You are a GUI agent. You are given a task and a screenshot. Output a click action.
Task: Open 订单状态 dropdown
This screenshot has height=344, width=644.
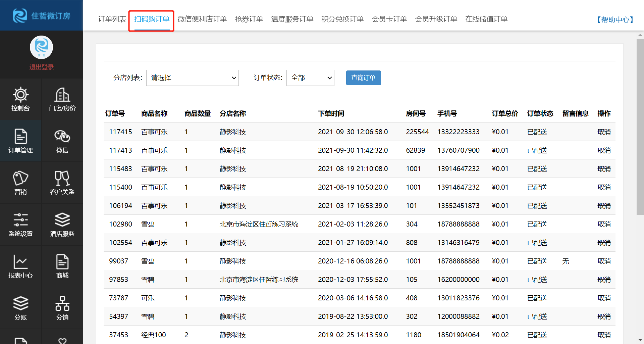tap(310, 78)
